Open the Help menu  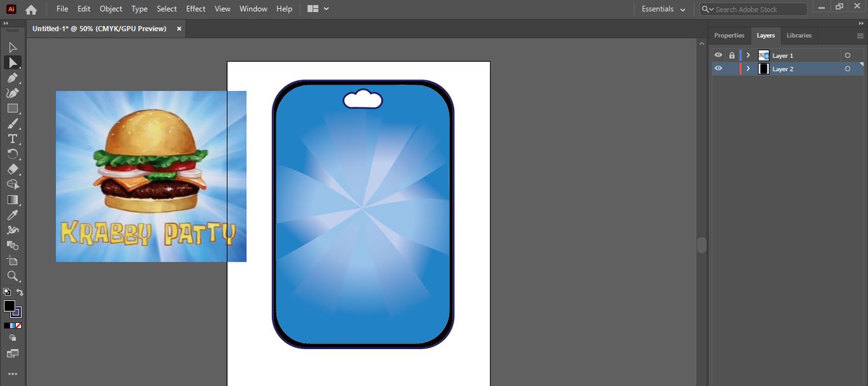click(284, 9)
